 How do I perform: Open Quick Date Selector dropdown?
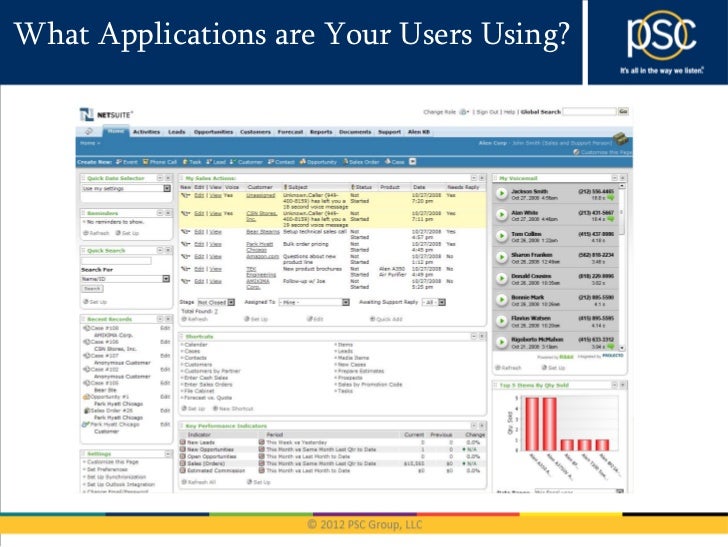tap(167, 189)
